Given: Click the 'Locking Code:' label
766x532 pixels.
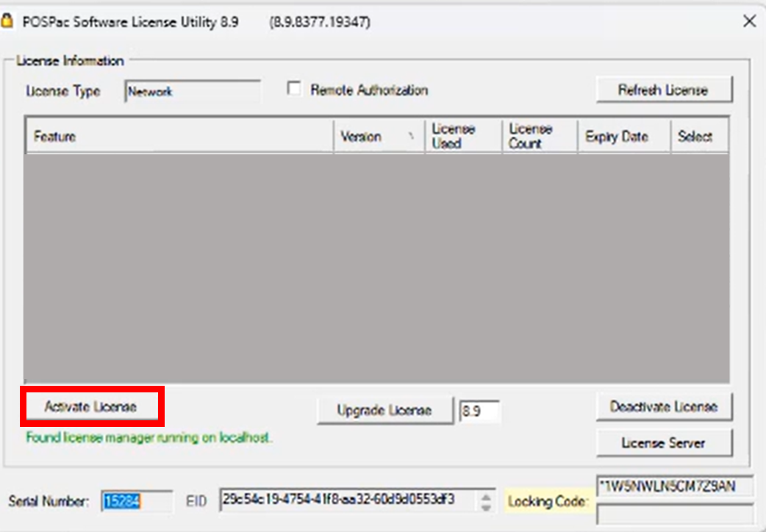Looking at the screenshot, I should 548,501.
